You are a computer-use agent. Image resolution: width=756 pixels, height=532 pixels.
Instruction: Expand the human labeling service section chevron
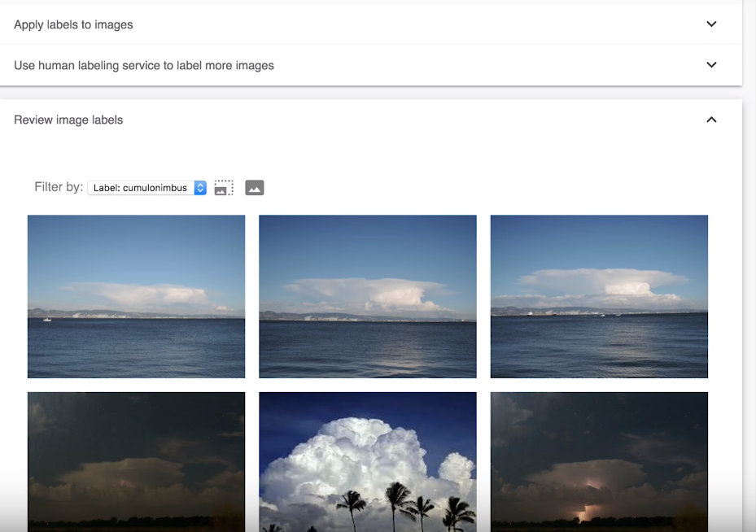(711, 65)
